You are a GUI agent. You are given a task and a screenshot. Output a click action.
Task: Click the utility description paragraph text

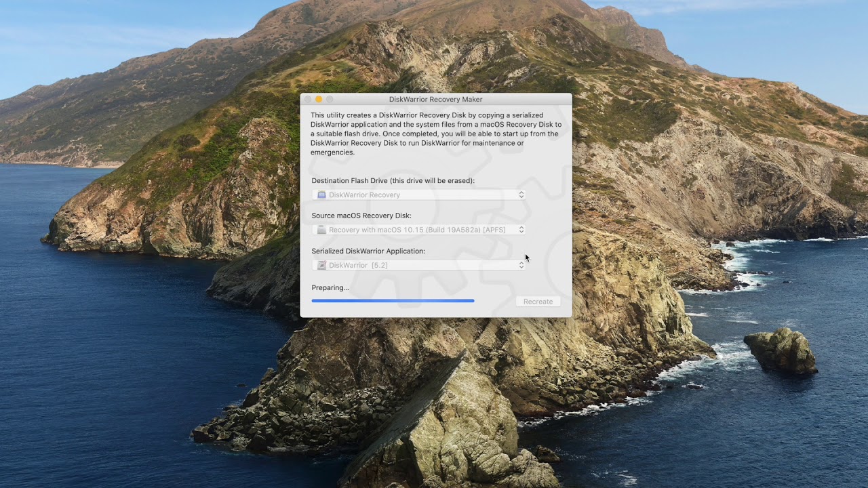pos(436,134)
